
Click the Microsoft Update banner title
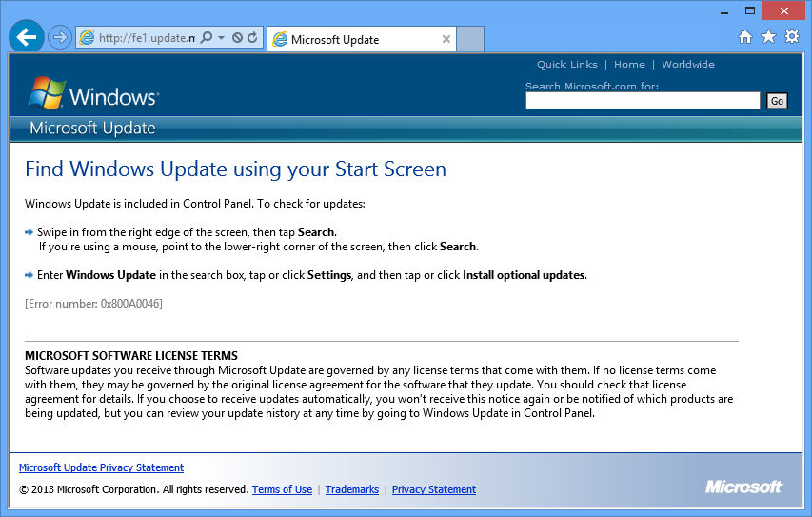pos(92,128)
